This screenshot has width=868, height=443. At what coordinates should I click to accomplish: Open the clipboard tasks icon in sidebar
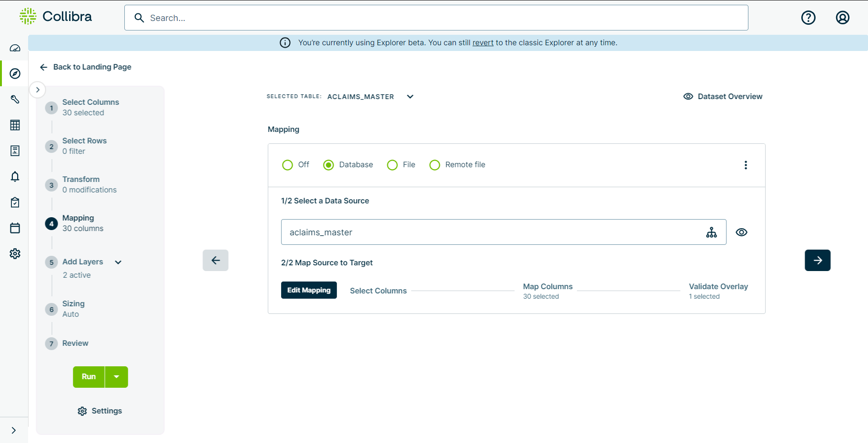[x=15, y=202]
